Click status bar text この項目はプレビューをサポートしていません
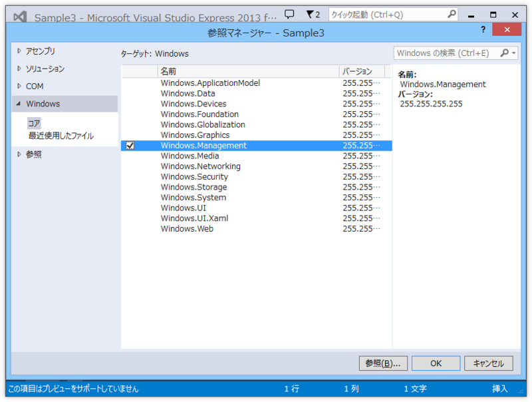The height and width of the screenshot is (402, 532). coord(73,389)
